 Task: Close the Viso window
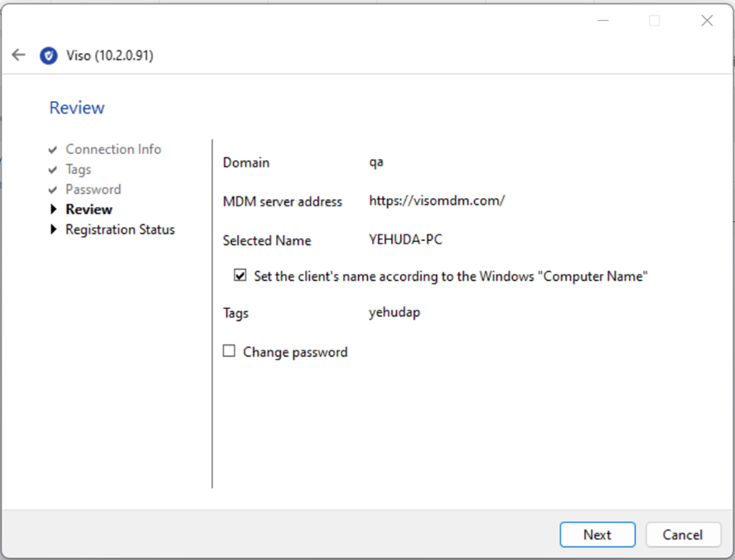pos(706,21)
